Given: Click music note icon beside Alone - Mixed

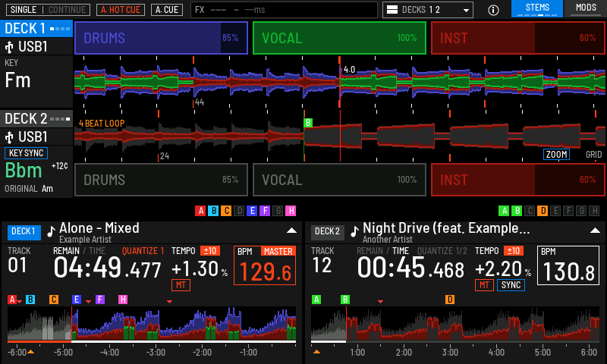Looking at the screenshot, I should tap(51, 231).
